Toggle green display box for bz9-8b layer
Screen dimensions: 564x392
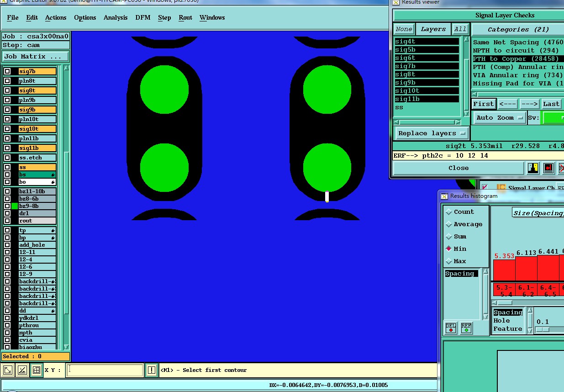[x=15, y=206]
